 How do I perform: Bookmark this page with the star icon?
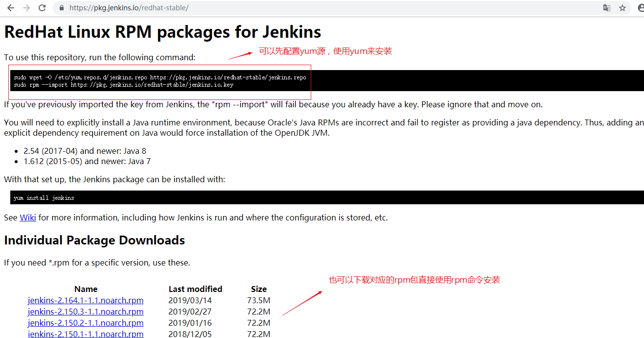tap(622, 8)
